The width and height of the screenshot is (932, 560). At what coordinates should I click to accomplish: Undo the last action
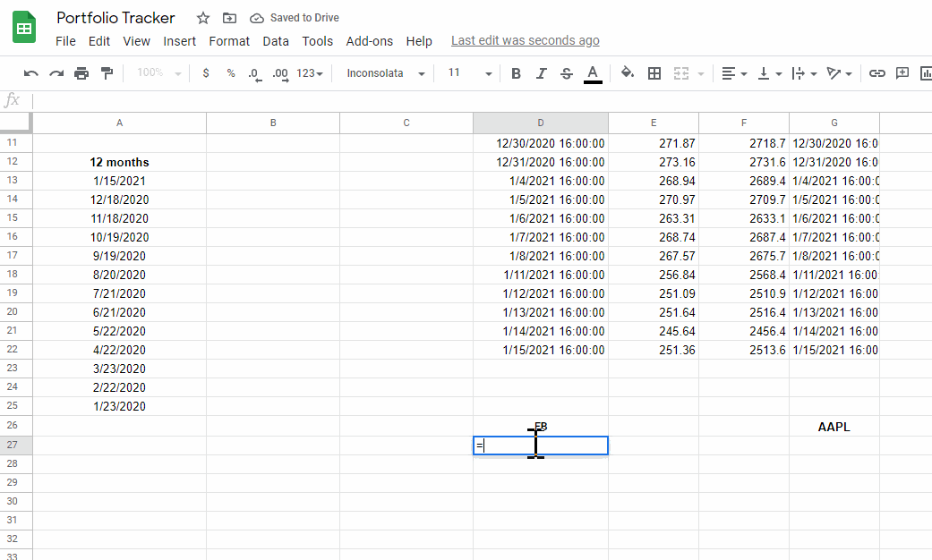(31, 73)
